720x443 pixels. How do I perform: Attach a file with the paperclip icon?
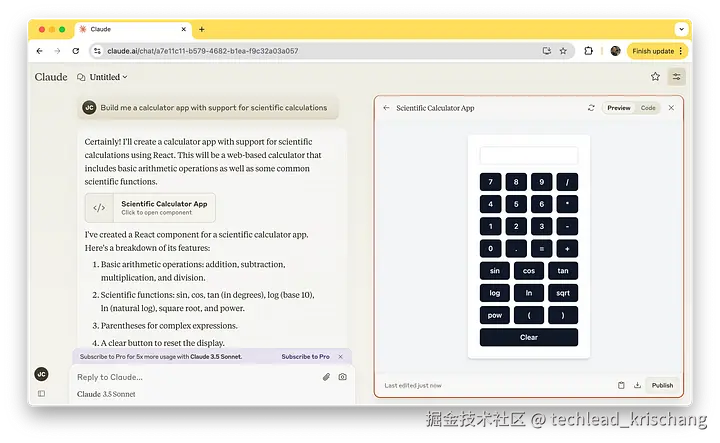326,377
